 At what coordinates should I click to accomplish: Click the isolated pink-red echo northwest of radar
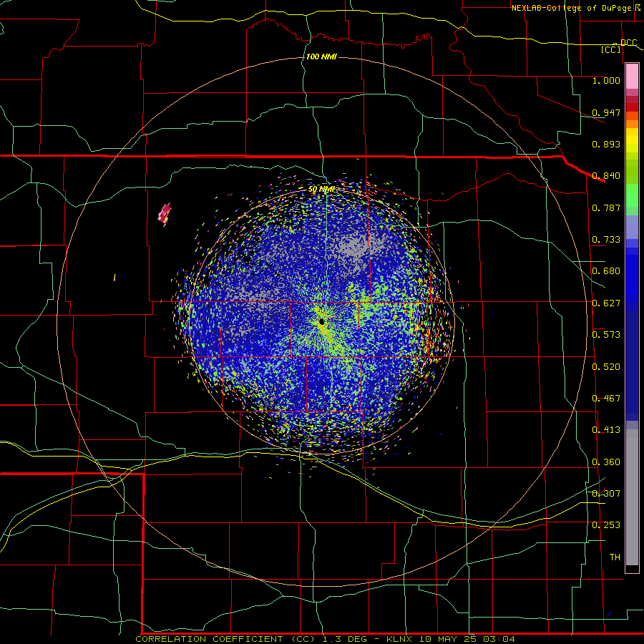[165, 214]
